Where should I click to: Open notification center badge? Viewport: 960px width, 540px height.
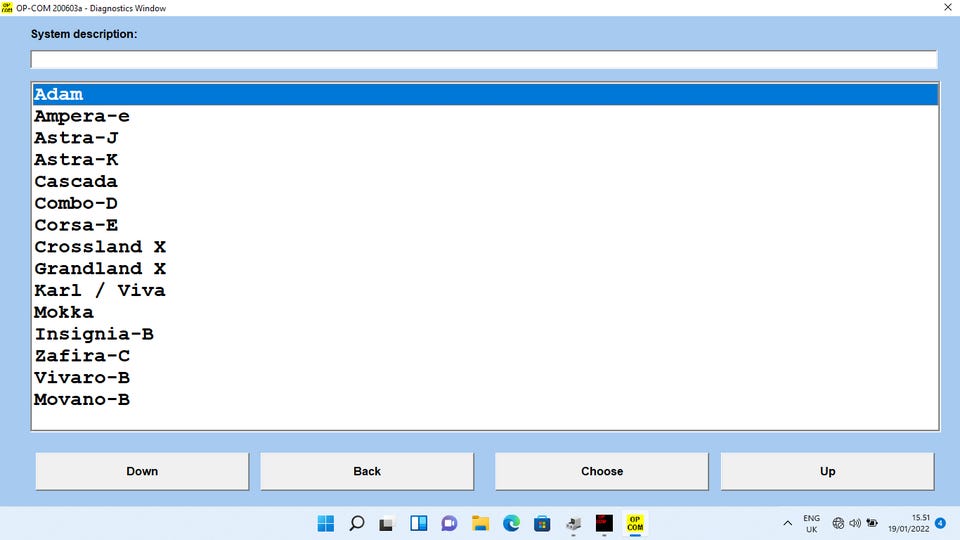(x=940, y=523)
